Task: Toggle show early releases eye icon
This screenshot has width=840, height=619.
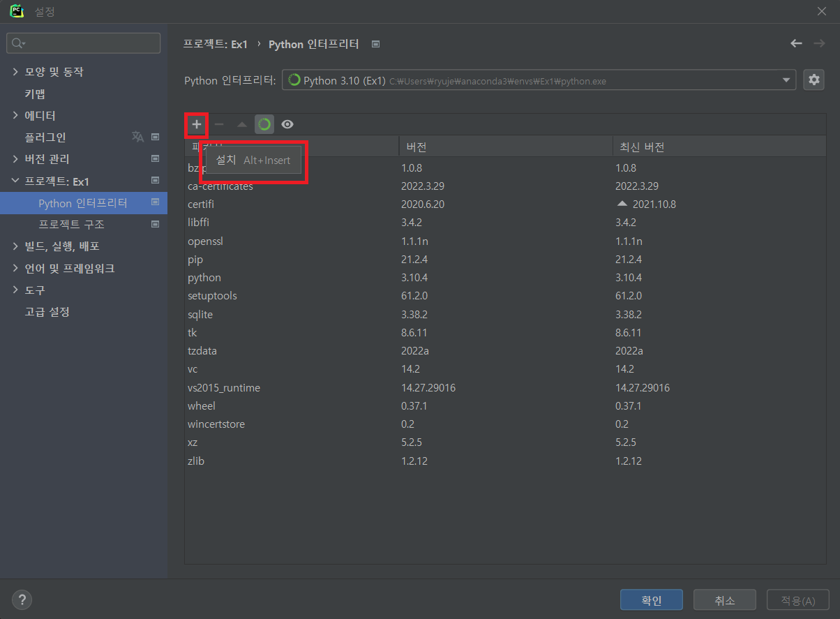Action: click(x=287, y=124)
